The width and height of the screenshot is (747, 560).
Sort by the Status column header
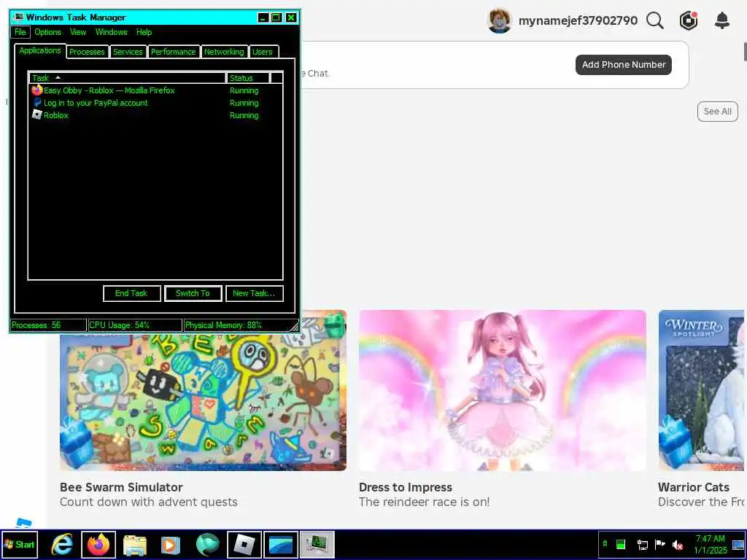[248, 77]
